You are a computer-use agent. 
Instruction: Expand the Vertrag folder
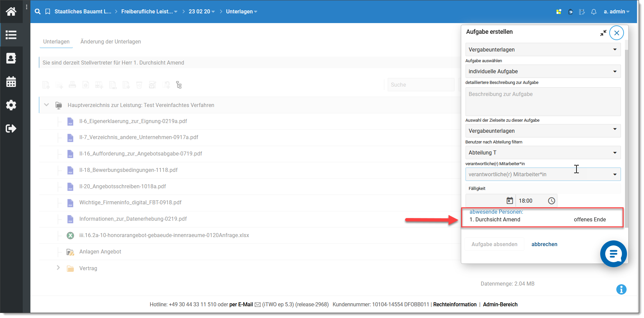point(58,268)
